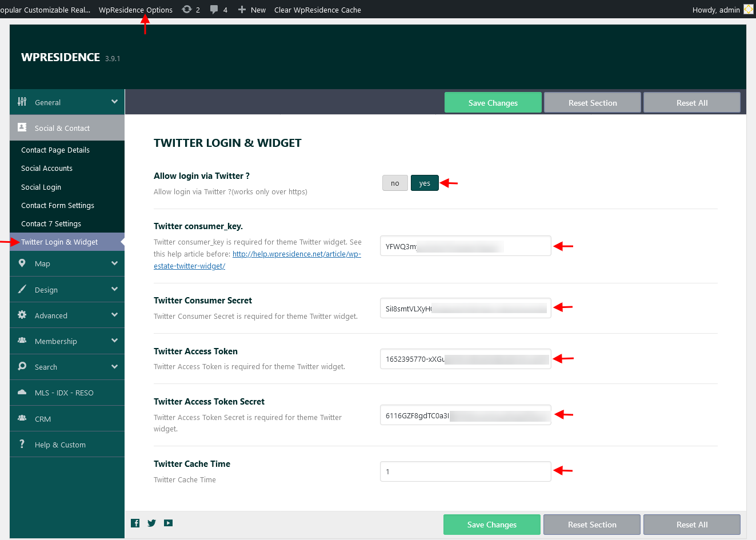Click the admin avatar icon
This screenshot has height=540, width=756.
pyautogui.click(x=748, y=9)
